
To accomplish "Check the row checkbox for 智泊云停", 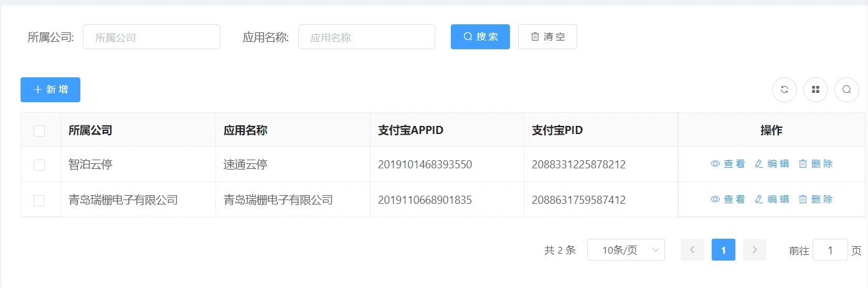I will click(x=39, y=165).
